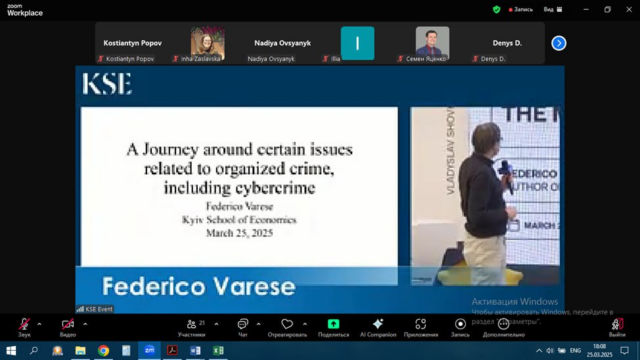
Task: Select Семен Яценко's video thumbnail
Action: (x=432, y=44)
